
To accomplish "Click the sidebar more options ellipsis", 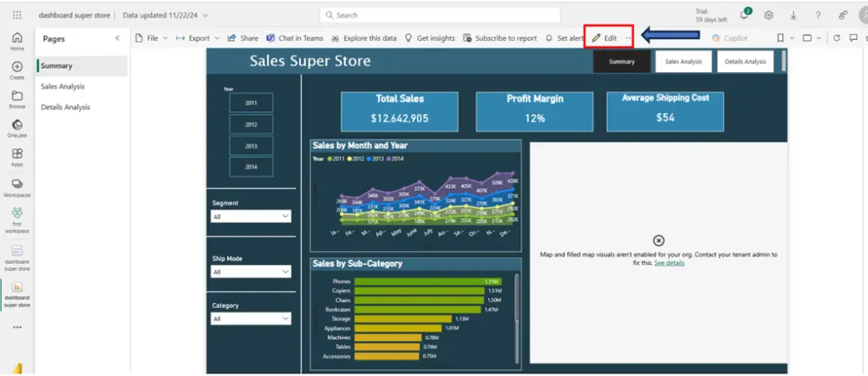I will click(x=17, y=328).
